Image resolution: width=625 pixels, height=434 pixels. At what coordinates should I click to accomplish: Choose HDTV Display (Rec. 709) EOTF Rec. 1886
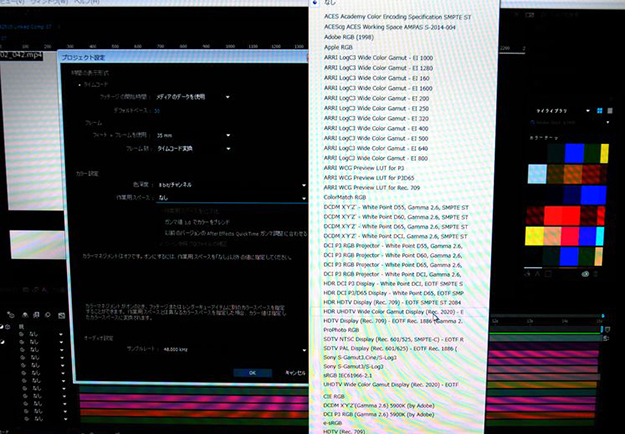[393, 321]
